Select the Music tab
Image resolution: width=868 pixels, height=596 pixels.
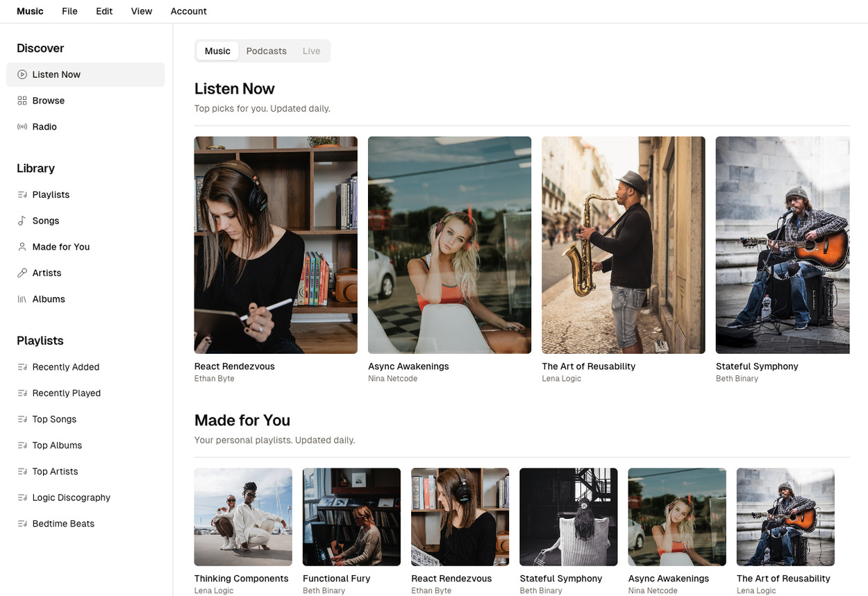pos(217,51)
